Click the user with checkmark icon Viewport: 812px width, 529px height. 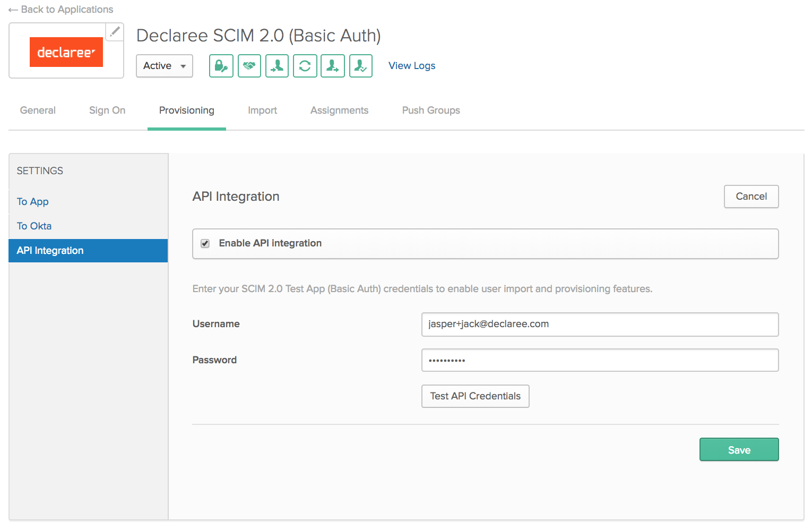click(361, 66)
